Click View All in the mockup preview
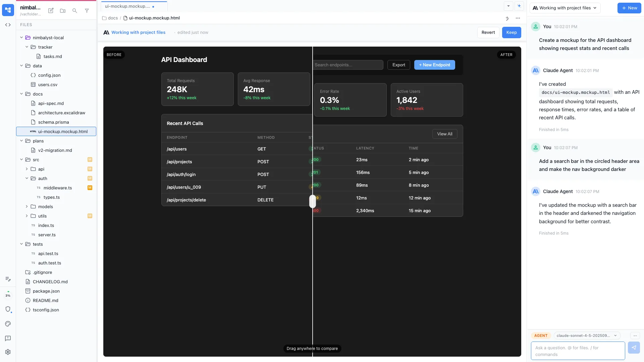This screenshot has height=362, width=644. (444, 134)
